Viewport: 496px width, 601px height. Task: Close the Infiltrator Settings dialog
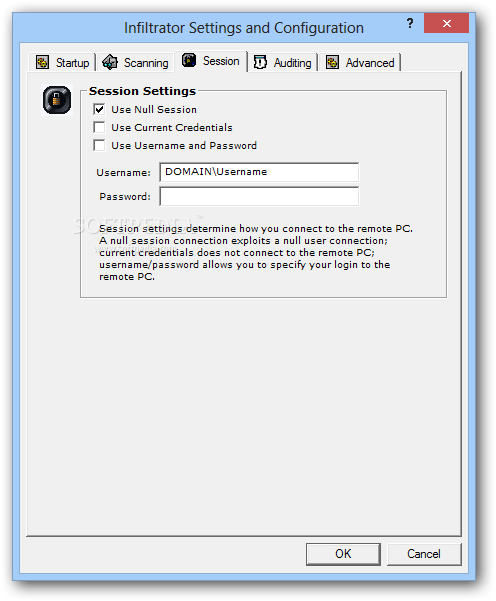coord(446,23)
